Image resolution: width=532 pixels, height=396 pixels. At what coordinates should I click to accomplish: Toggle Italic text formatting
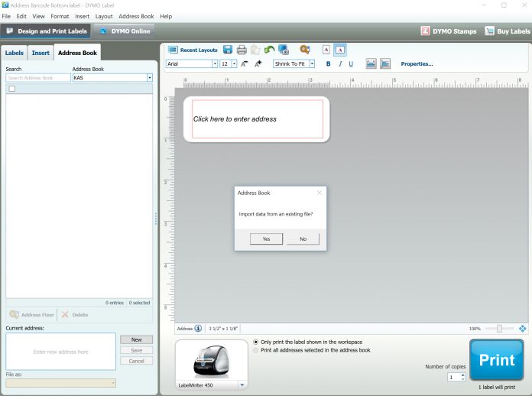[339, 64]
